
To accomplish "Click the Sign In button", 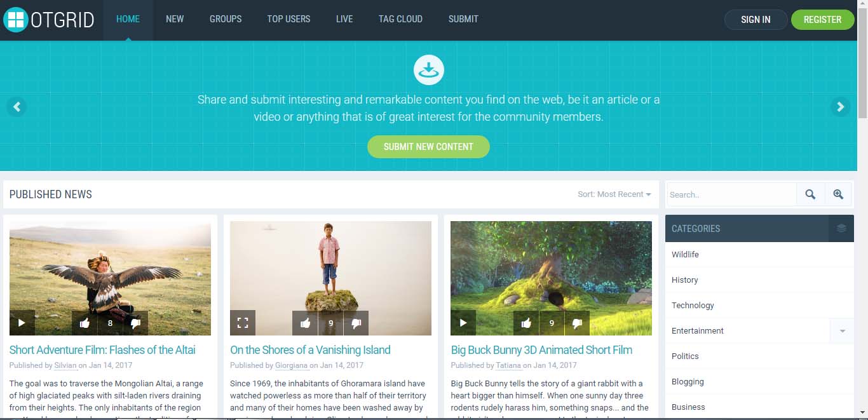I will (756, 20).
